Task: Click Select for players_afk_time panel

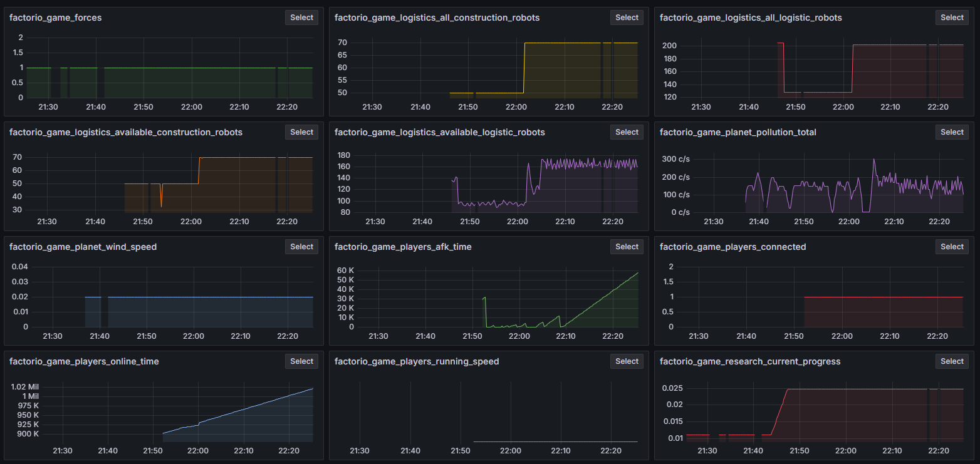Action: pos(627,247)
